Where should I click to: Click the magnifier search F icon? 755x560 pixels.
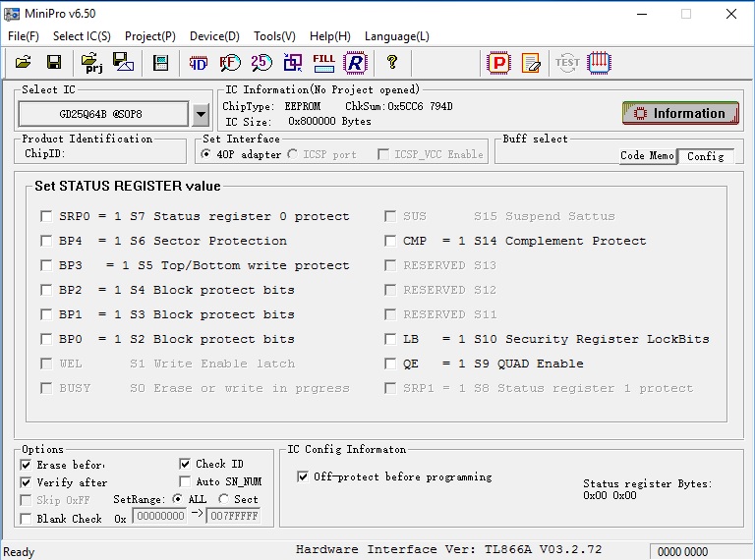point(230,63)
